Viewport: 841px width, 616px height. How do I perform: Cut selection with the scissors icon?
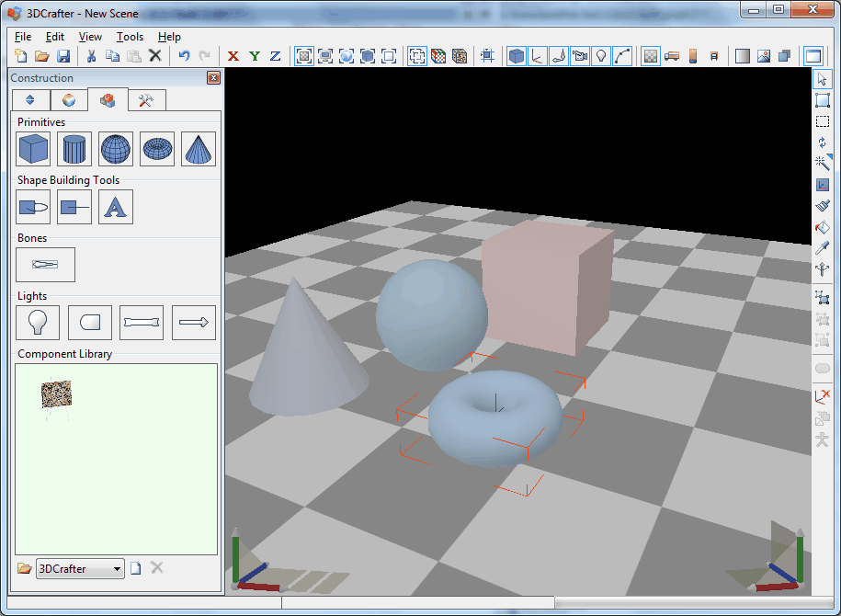[x=91, y=56]
